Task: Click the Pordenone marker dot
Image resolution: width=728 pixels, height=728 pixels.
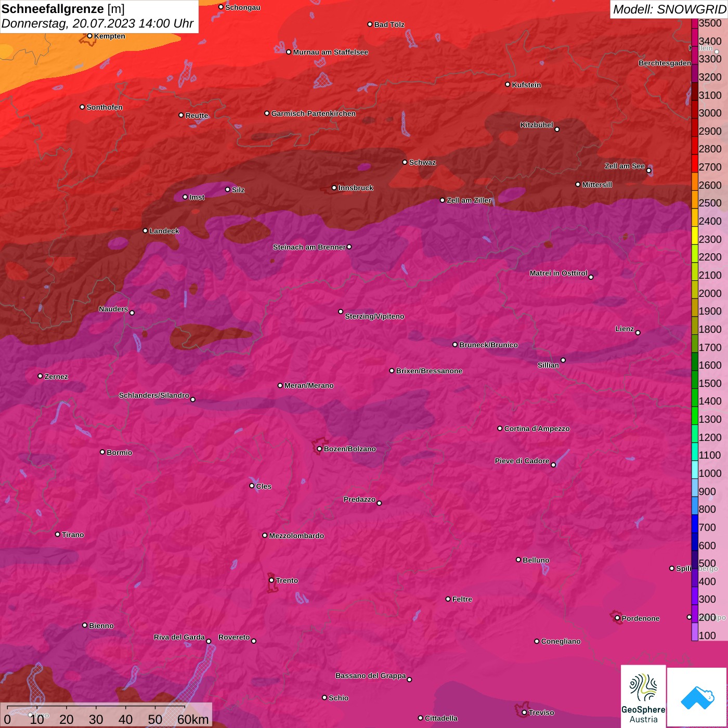Action: [x=617, y=618]
